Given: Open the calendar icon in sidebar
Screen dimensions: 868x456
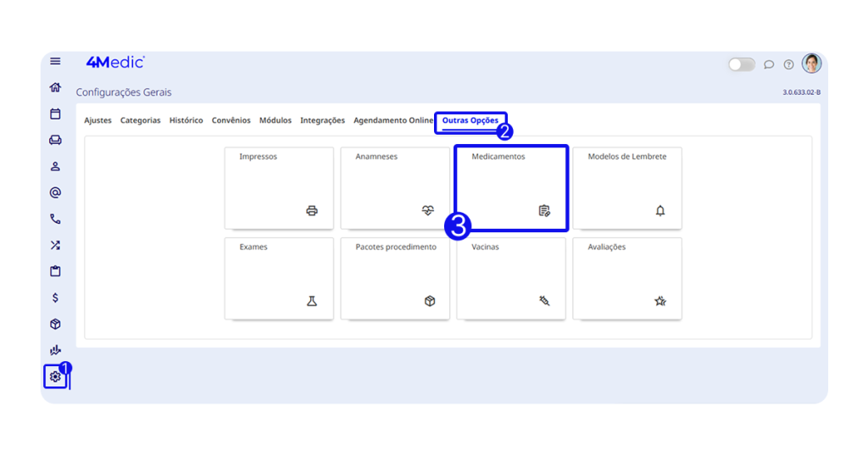Looking at the screenshot, I should [x=55, y=114].
